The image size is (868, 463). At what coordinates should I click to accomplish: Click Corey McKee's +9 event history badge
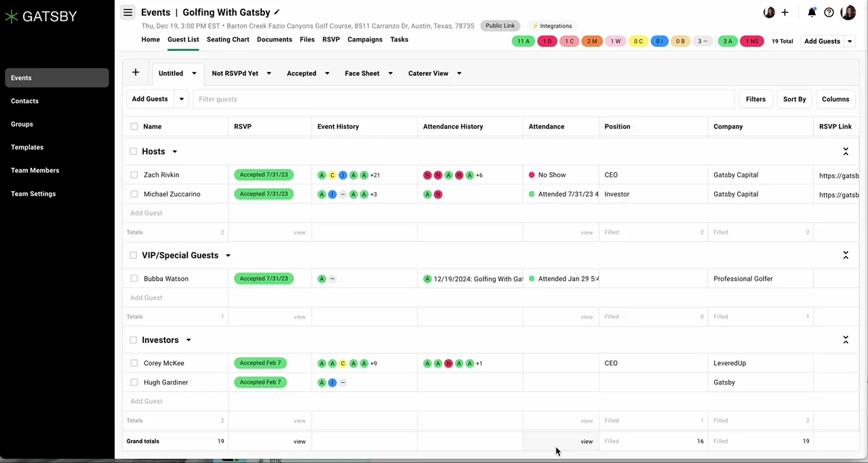[x=373, y=363]
